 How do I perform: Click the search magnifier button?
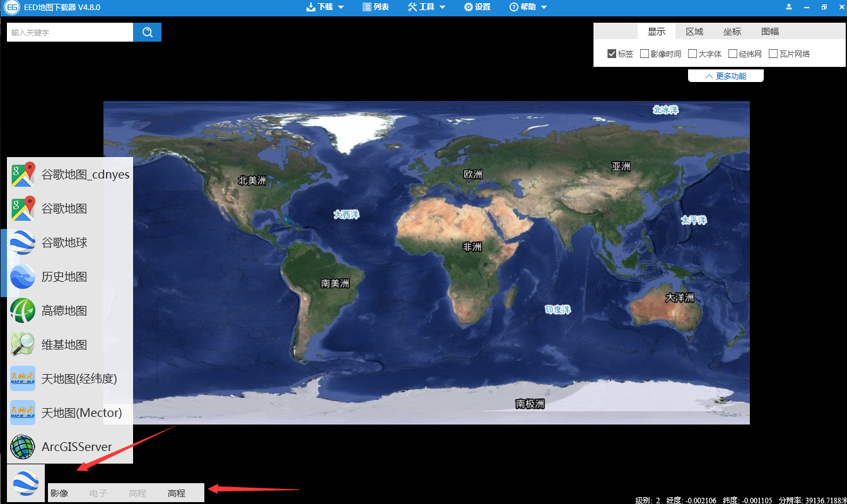click(148, 32)
